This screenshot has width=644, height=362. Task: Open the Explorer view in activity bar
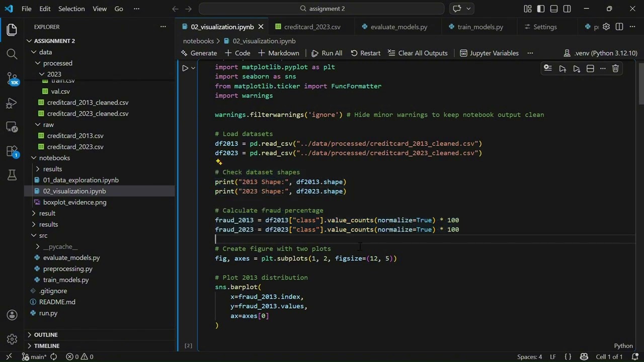tap(12, 30)
